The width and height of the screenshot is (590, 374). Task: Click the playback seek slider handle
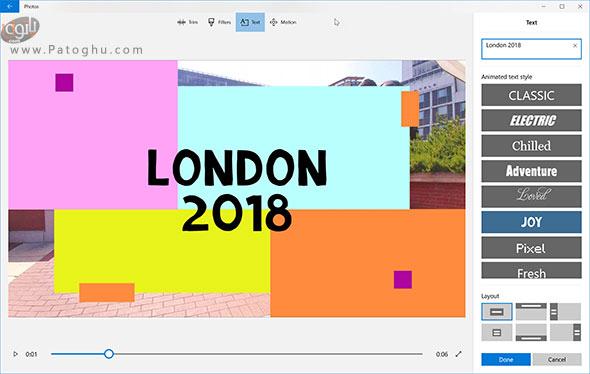(x=109, y=354)
